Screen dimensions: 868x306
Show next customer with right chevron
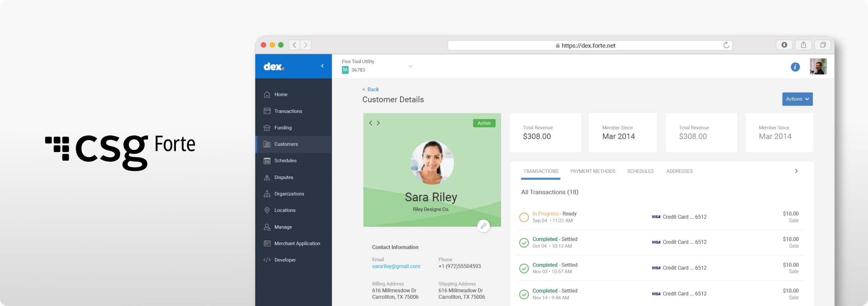coord(378,123)
